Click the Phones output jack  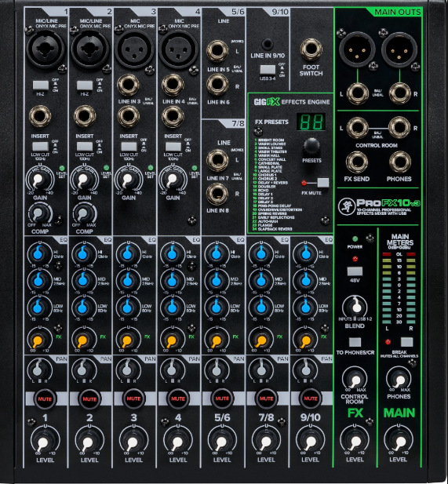coord(400,162)
